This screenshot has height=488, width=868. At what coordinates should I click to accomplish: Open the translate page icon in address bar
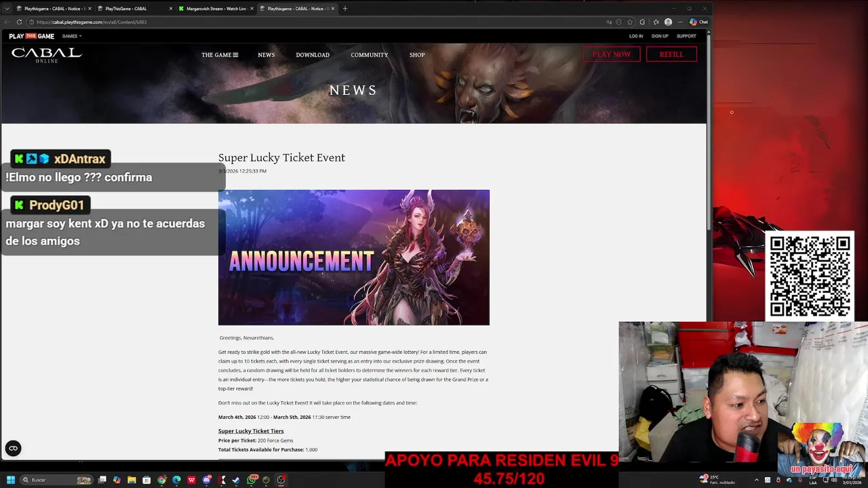(609, 22)
